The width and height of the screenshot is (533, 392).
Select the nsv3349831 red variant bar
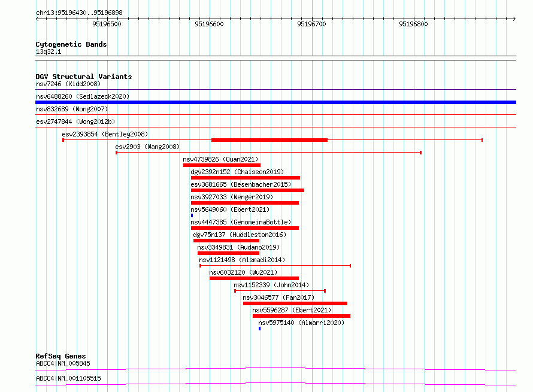[228, 253]
